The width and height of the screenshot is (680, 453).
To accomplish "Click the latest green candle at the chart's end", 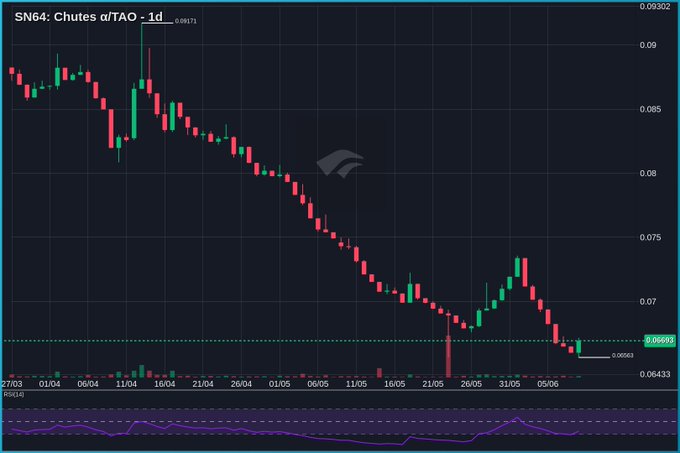I will click(x=579, y=347).
